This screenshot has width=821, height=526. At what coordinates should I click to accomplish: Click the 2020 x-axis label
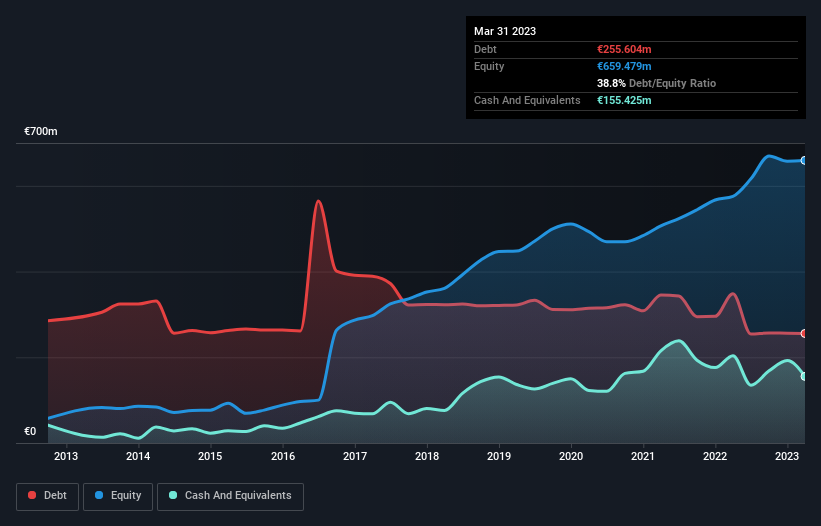coord(571,456)
